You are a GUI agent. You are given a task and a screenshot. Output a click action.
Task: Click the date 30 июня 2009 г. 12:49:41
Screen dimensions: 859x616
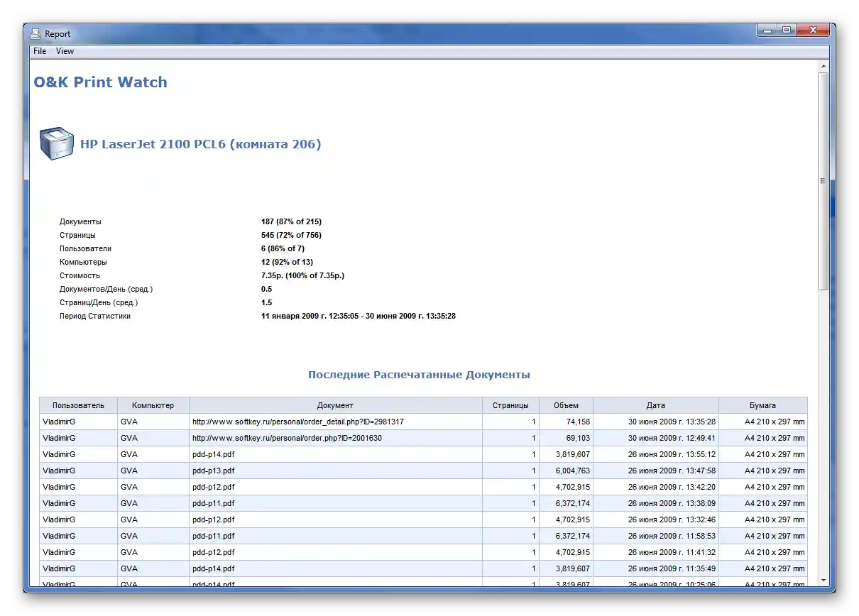[x=672, y=438]
